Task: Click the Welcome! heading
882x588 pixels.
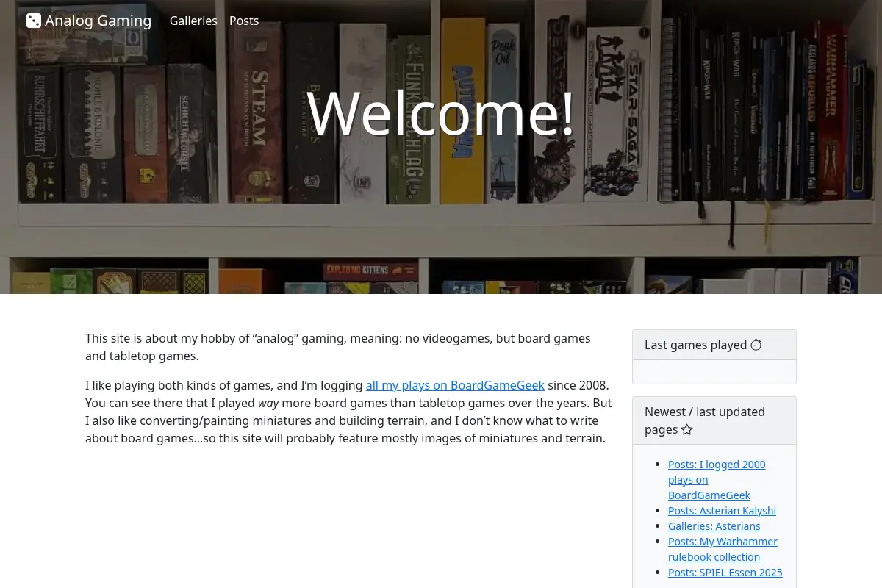Action: pos(441,112)
